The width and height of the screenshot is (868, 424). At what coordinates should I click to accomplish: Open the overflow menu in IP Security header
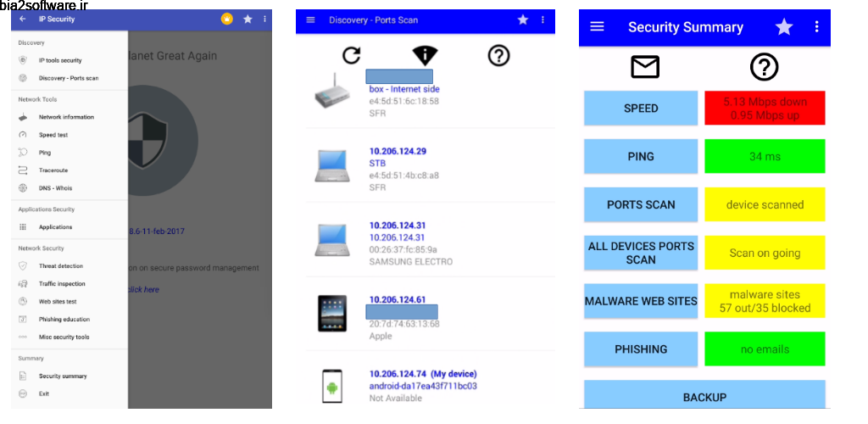[264, 19]
